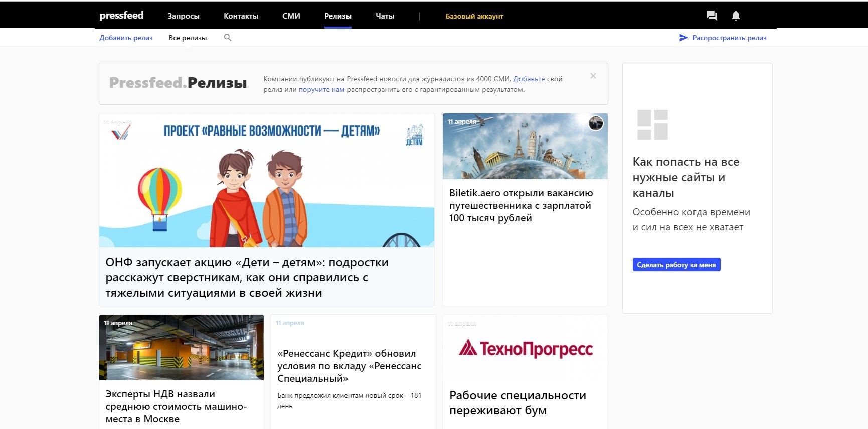Click the round avatar on Biletik.aero card
Screen dimensions: 868x429
596,123
